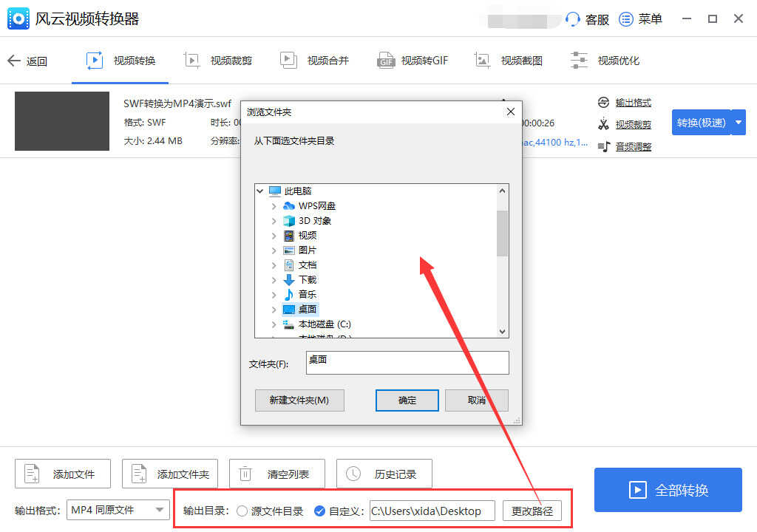The height and width of the screenshot is (532, 757).
Task: Click the 3D 对象 cube icon
Action: click(289, 221)
